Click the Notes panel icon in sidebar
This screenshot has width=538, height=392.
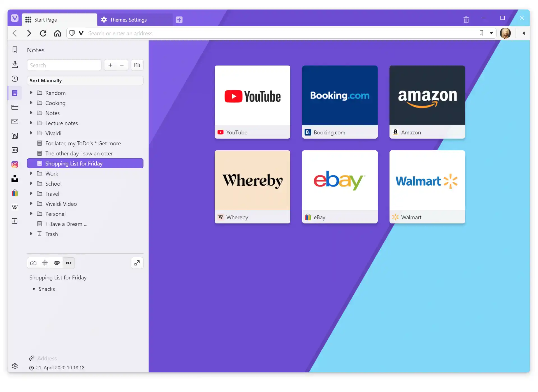(15, 93)
